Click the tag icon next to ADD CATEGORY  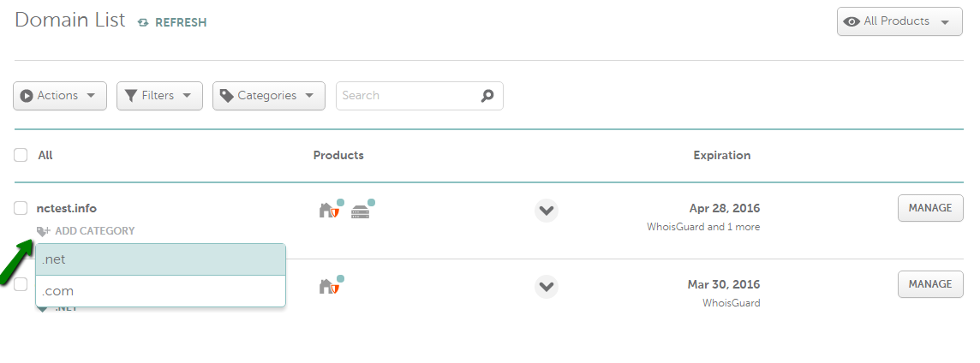(43, 231)
